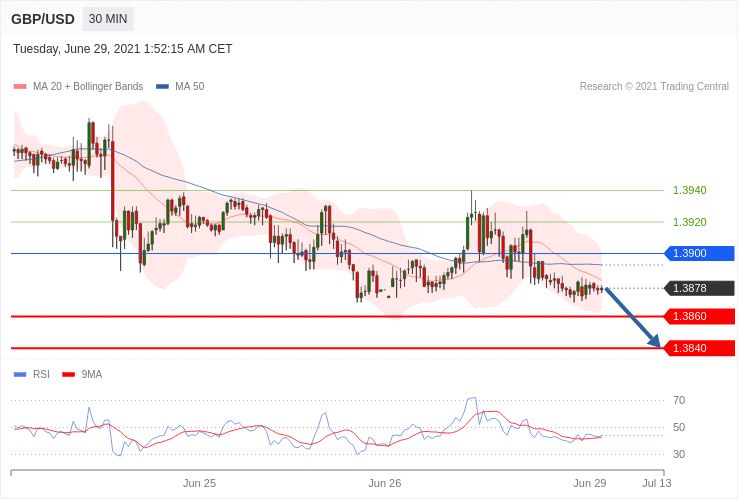This screenshot has height=500, width=738.
Task: Click the Jun 29 date axis label
Action: pyautogui.click(x=590, y=483)
